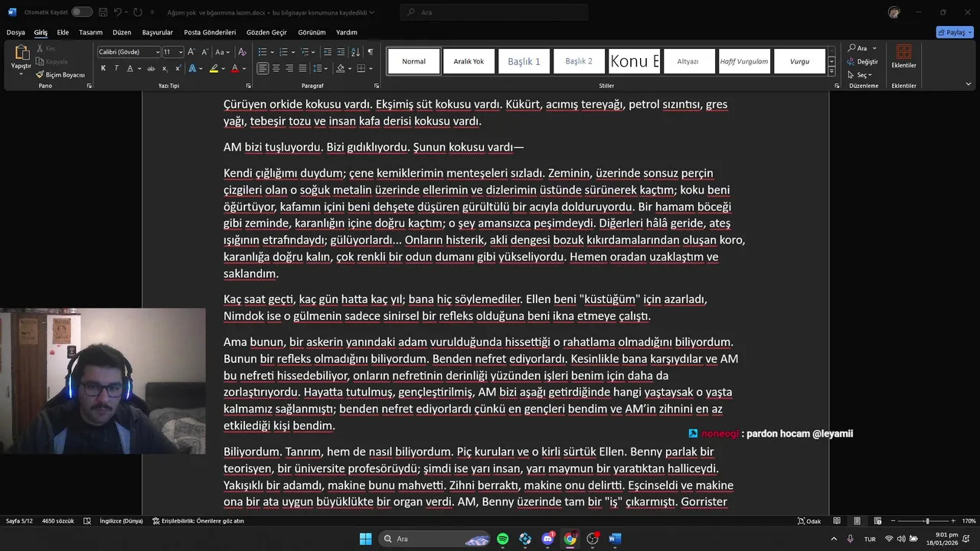The height and width of the screenshot is (551, 980).
Task: Clear all formatting
Action: (242, 52)
